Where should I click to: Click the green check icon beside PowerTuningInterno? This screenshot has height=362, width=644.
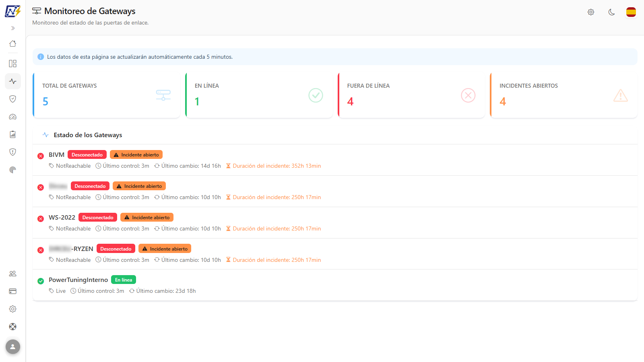tap(41, 281)
